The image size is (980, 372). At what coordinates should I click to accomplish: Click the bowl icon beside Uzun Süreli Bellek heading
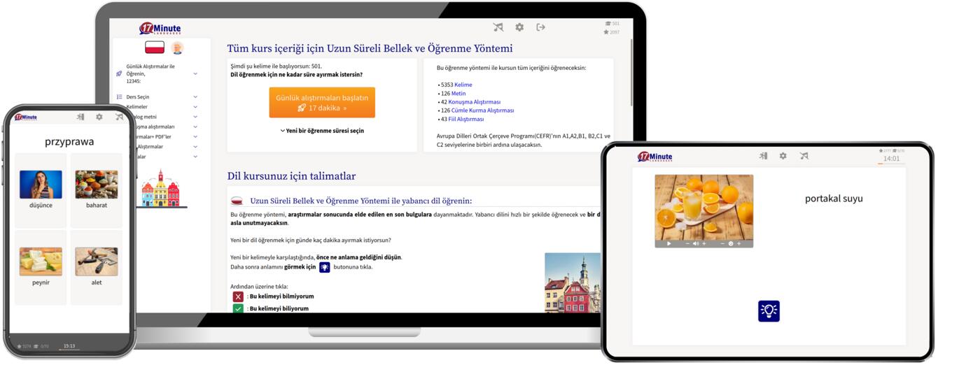pyautogui.click(x=237, y=201)
